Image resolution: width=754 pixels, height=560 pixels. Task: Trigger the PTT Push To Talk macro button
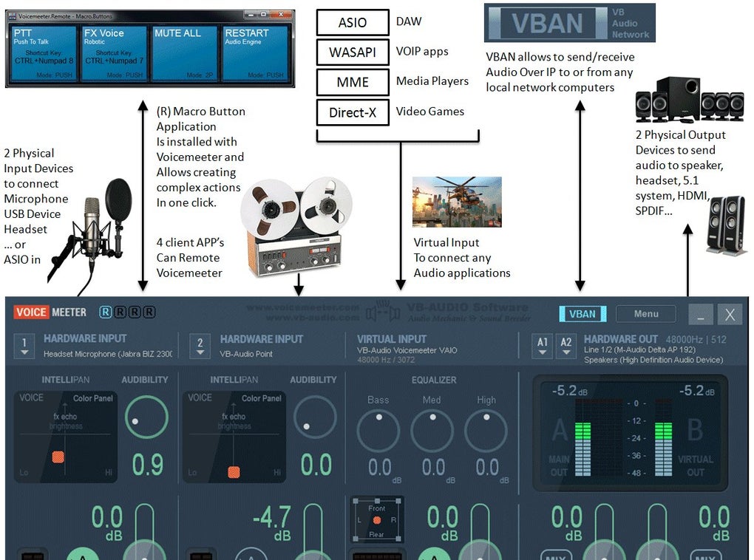(44, 53)
